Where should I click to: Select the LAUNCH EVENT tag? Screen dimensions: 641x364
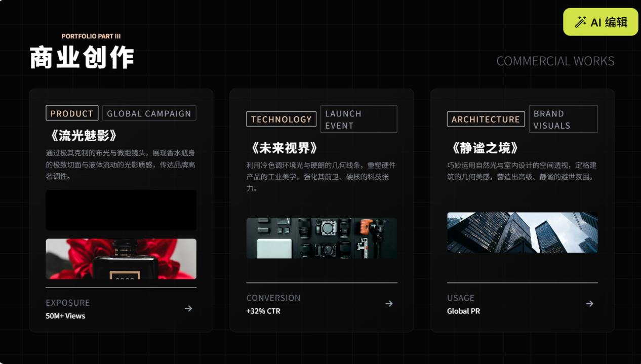click(358, 119)
